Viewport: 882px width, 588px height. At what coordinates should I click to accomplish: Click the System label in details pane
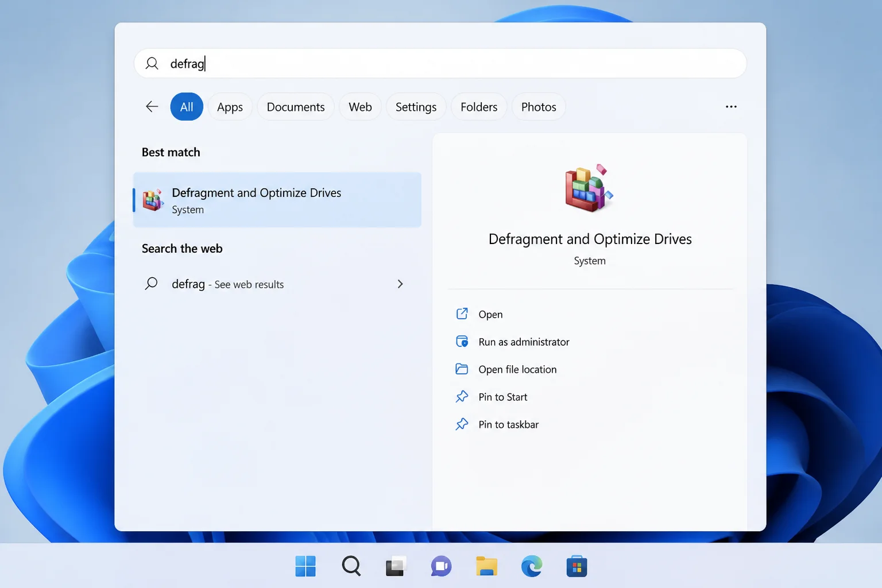coord(590,261)
